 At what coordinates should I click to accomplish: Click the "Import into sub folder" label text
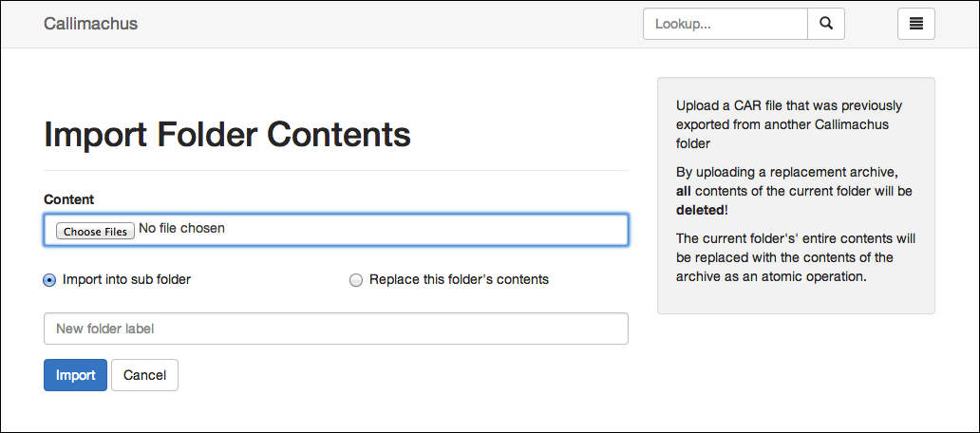(x=126, y=279)
